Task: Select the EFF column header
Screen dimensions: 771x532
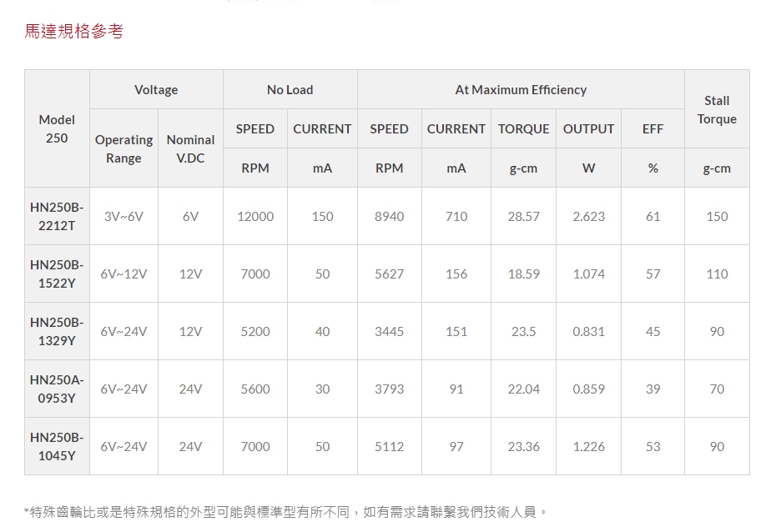Action: pos(653,128)
